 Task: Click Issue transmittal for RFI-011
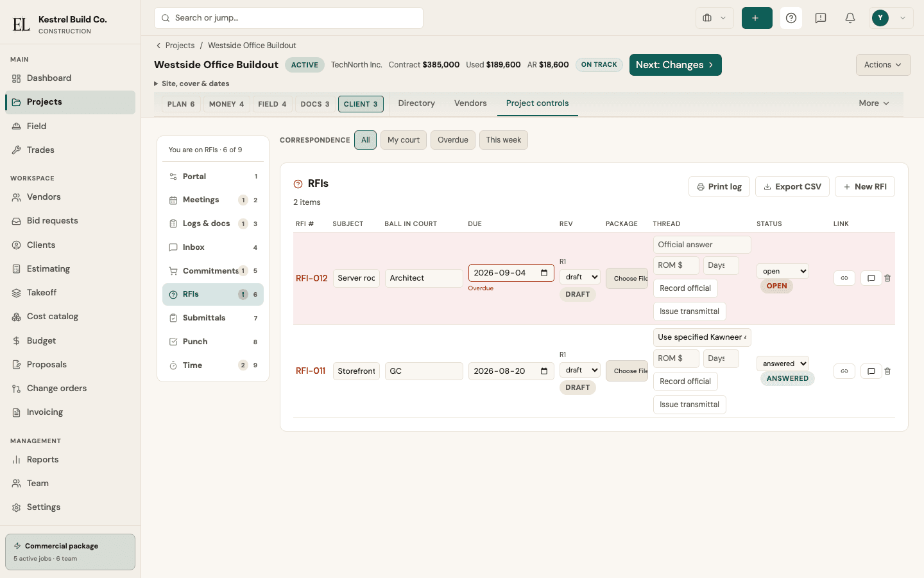click(690, 405)
